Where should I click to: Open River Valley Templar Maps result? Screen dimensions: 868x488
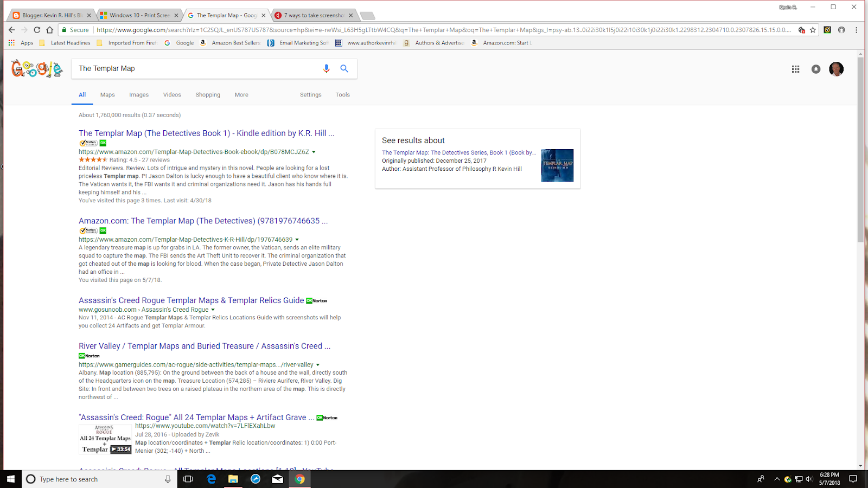click(205, 346)
